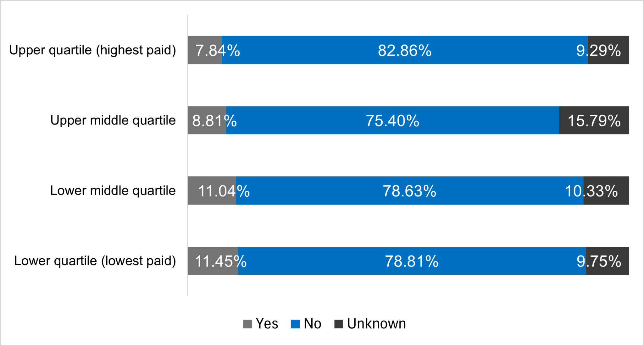The height and width of the screenshot is (346, 644).
Task: Select the 78.63% blue bar segment
Action: pos(410,190)
